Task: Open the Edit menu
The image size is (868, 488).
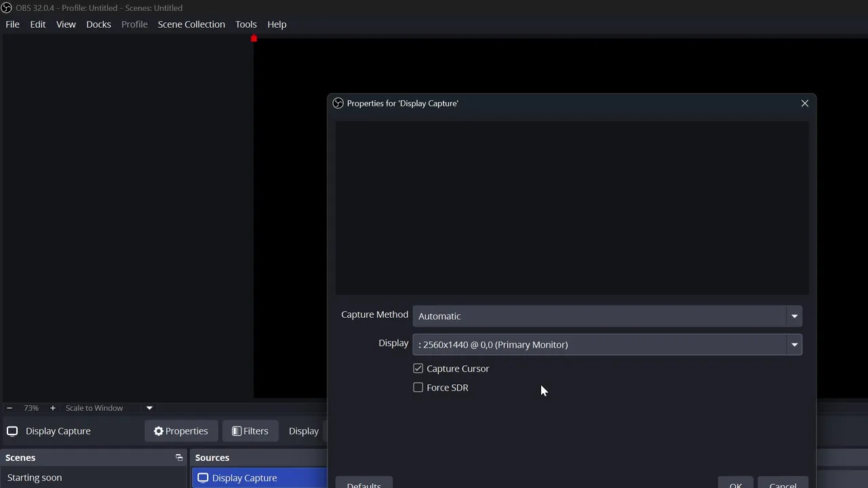Action: [38, 24]
